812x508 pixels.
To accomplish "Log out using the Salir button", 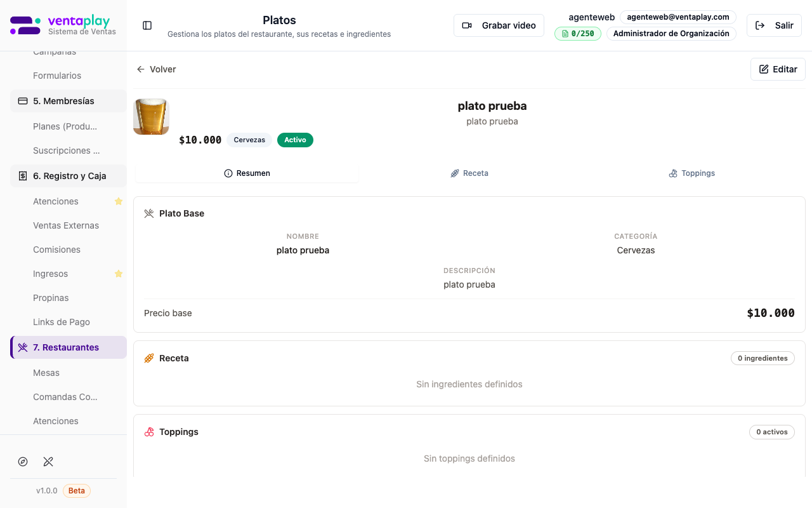I will 774,25.
